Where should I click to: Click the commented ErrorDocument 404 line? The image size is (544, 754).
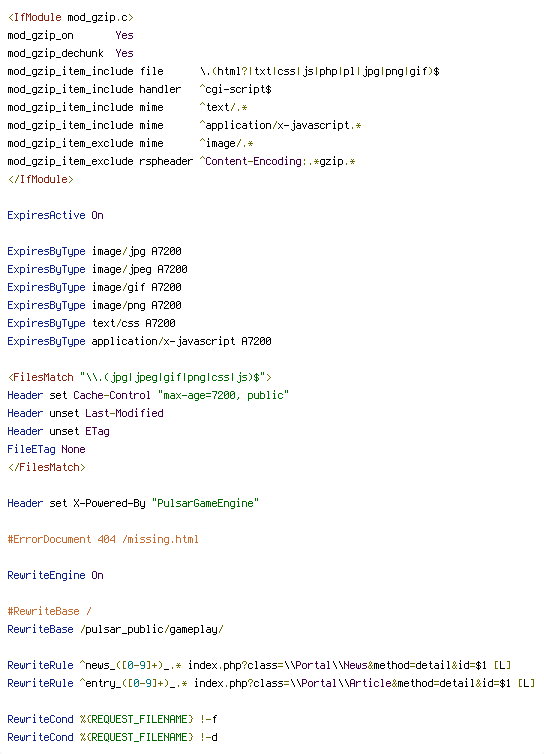(103, 540)
